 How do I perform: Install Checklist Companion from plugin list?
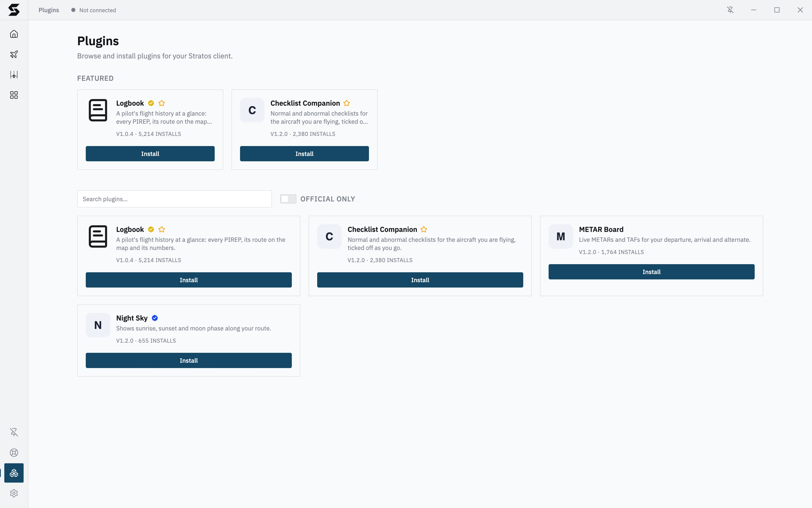[x=420, y=280]
